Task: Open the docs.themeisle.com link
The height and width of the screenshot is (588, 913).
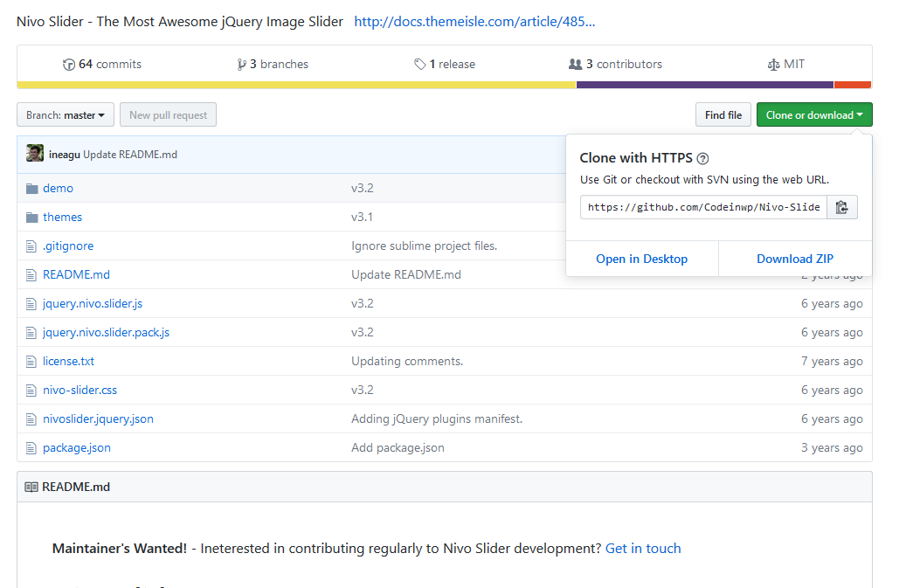Action: (474, 22)
